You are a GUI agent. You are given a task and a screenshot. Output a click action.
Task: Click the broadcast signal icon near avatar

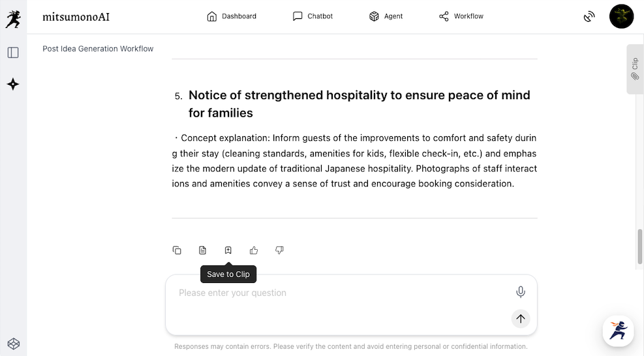pos(589,17)
